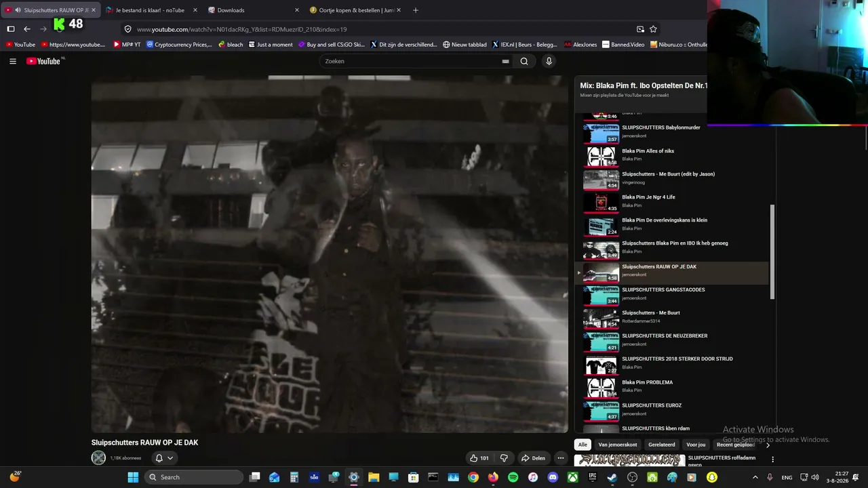Open Google Chrome from the taskbar
Image resolution: width=868 pixels, height=488 pixels.
[x=473, y=477]
